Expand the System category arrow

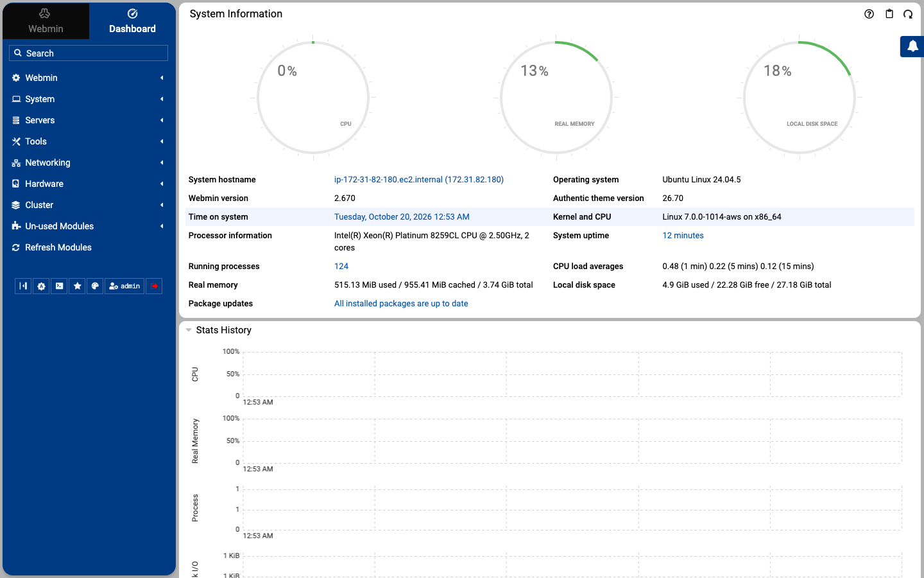pyautogui.click(x=162, y=99)
